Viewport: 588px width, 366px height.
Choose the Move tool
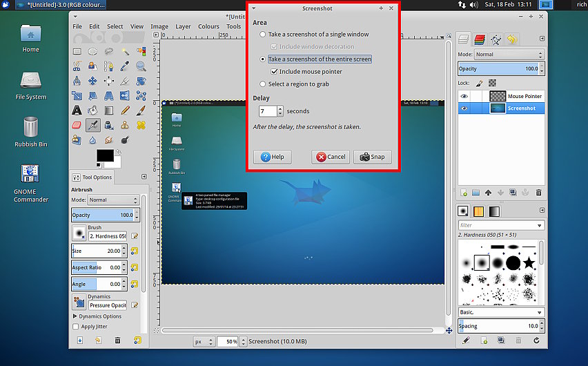(x=92, y=81)
